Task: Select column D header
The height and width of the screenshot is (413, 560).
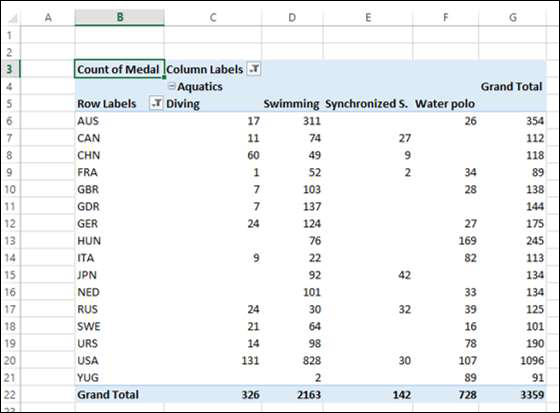Action: [x=292, y=17]
